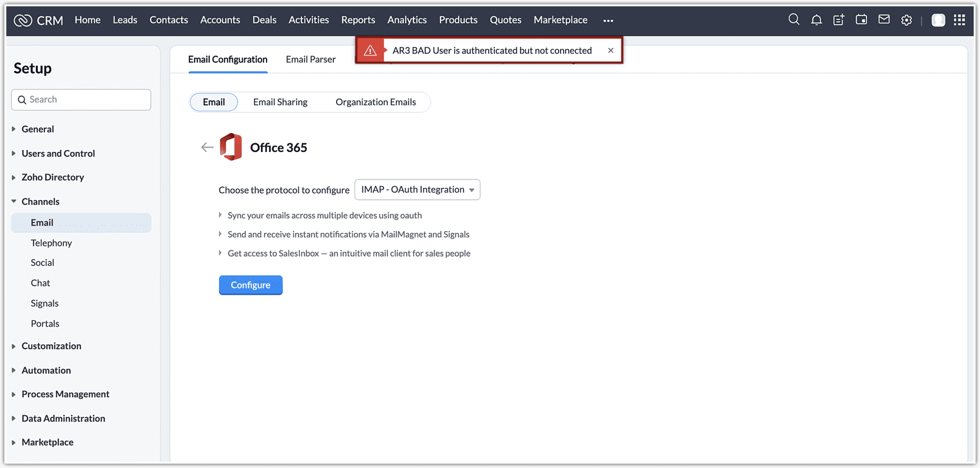
Task: Open Marketplace in top navigation
Action: coord(561,20)
